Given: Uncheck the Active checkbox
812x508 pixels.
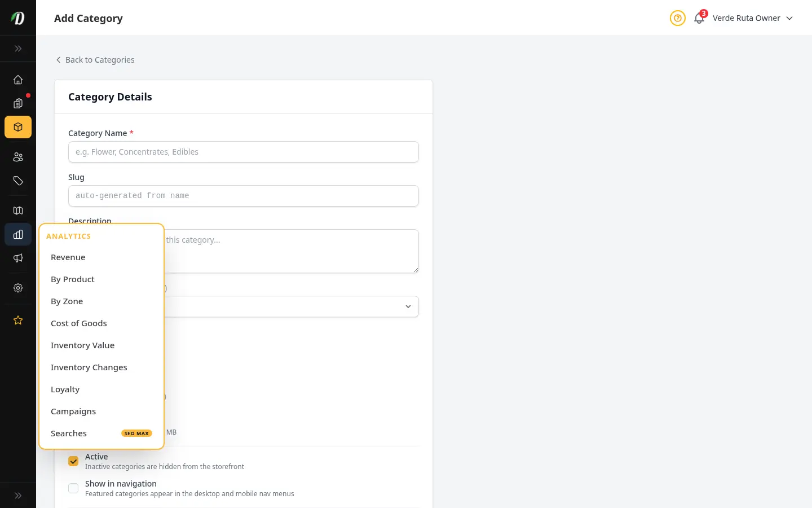Looking at the screenshot, I should pos(73,461).
